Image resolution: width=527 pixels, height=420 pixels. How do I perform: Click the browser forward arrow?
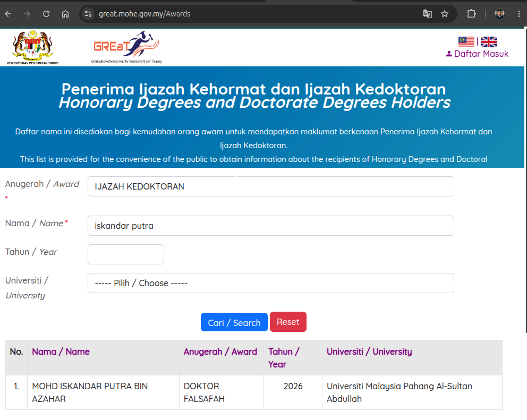27,14
